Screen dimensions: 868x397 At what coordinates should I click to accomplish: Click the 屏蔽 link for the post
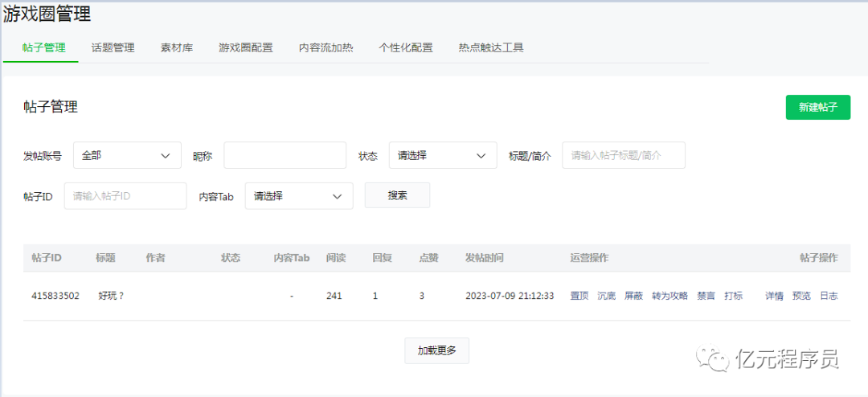634,296
